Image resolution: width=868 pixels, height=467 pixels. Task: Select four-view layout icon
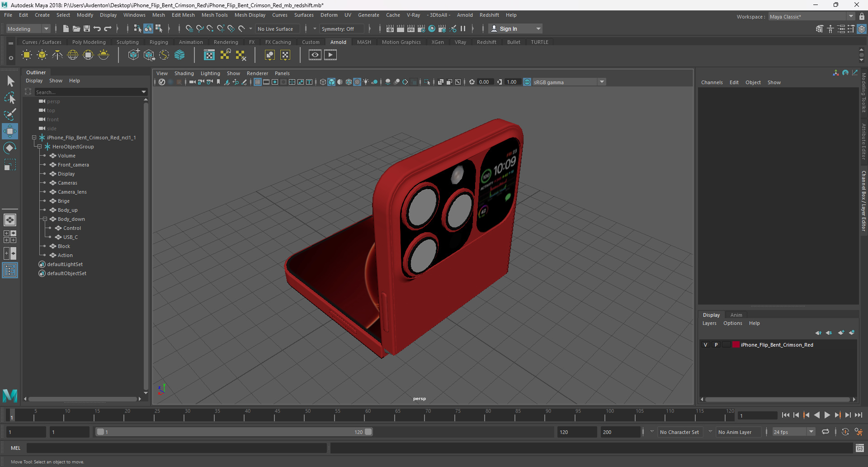(x=10, y=237)
